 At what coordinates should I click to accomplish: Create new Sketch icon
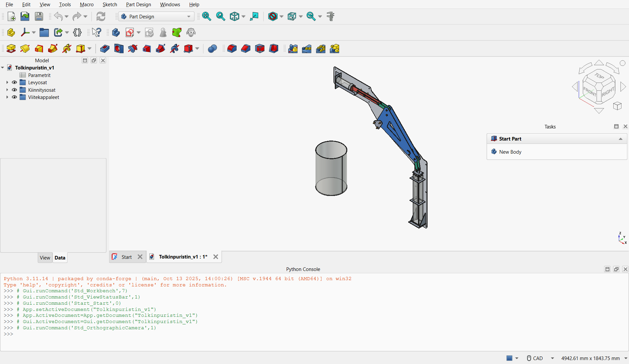pos(130,32)
